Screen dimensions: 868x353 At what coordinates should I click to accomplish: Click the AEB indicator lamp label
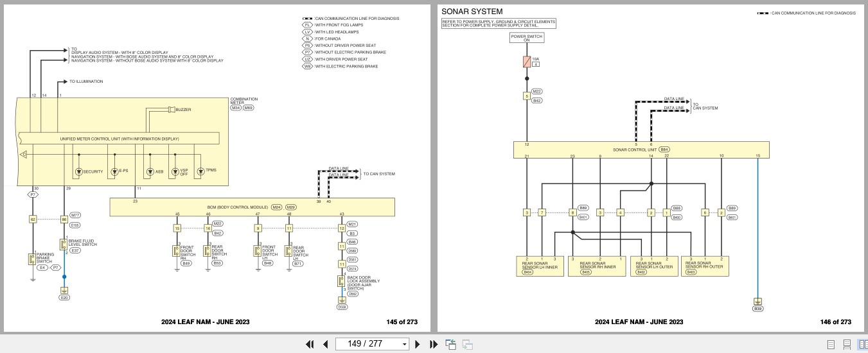[159, 171]
